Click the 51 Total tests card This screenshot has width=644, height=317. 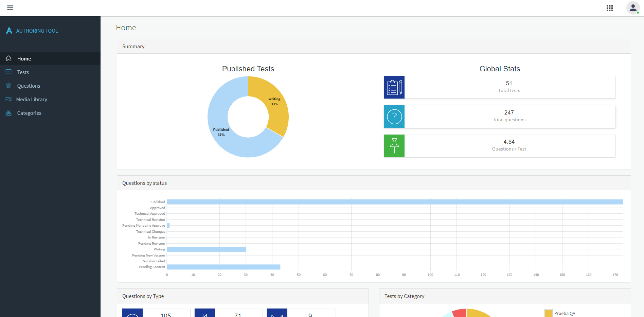coord(500,87)
